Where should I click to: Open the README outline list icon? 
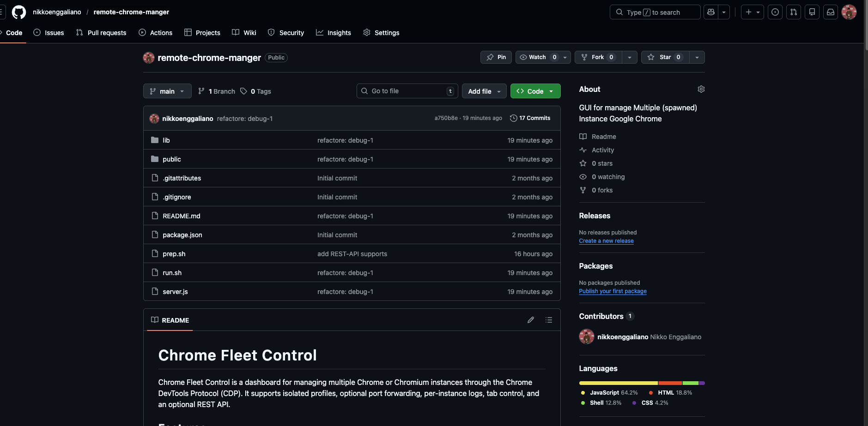[x=549, y=320]
